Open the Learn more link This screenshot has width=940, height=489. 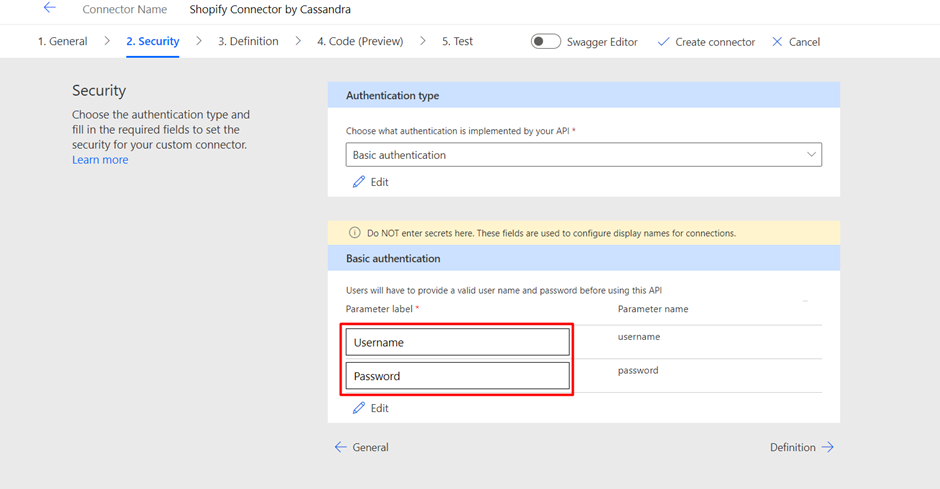point(100,160)
